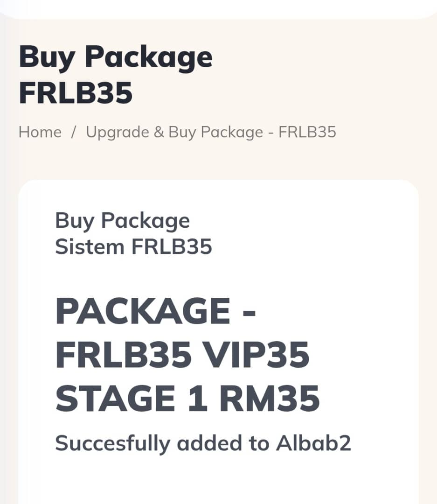
Task: Click 'FRLB35' at the breadcrumb end
Action: (307, 132)
